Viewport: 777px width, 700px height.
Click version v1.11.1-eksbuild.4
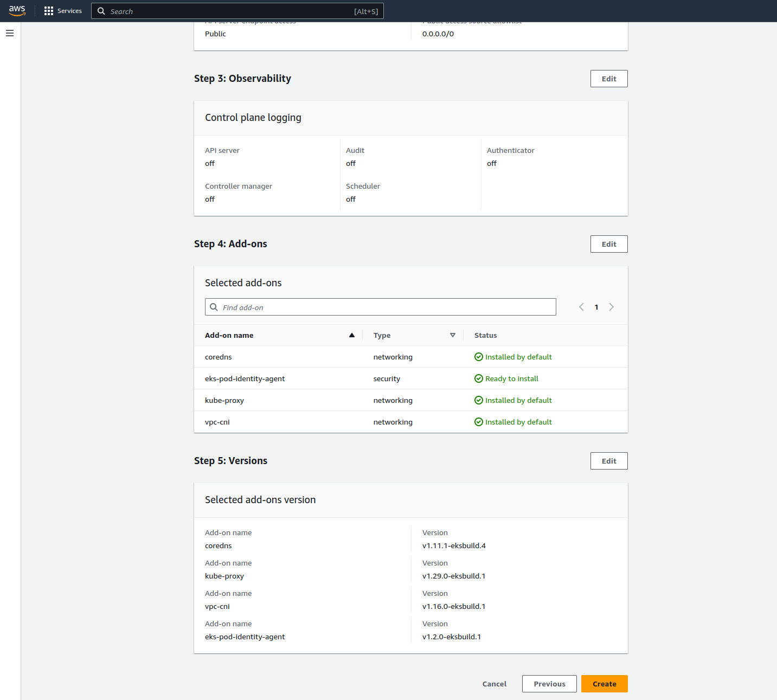[x=454, y=545]
